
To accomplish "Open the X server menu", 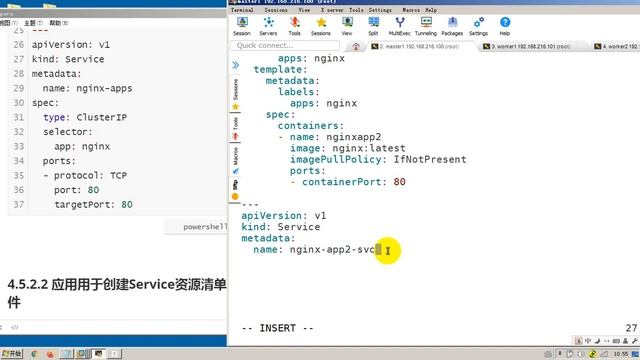I will tap(332, 10).
